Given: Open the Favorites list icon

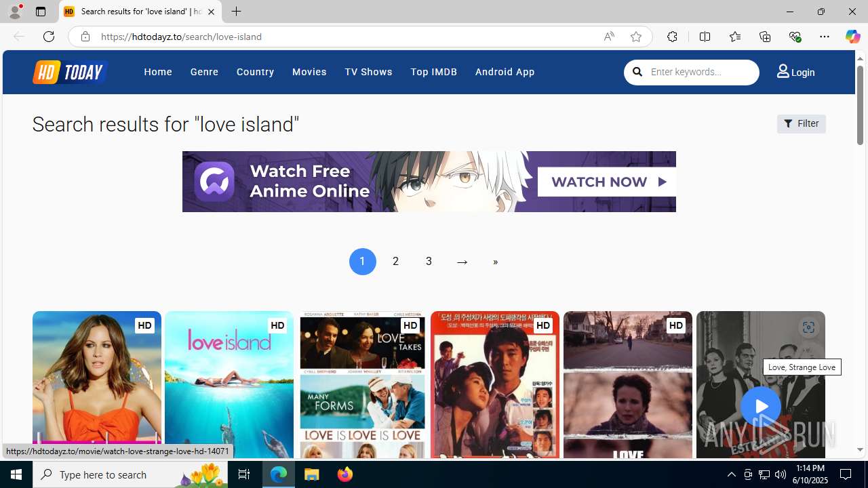Looking at the screenshot, I should click(x=734, y=37).
